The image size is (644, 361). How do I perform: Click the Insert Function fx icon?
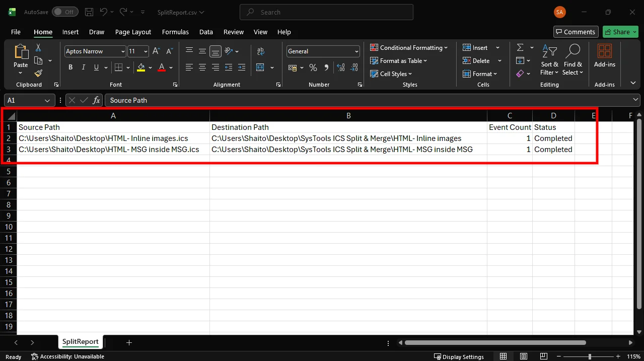click(x=97, y=100)
